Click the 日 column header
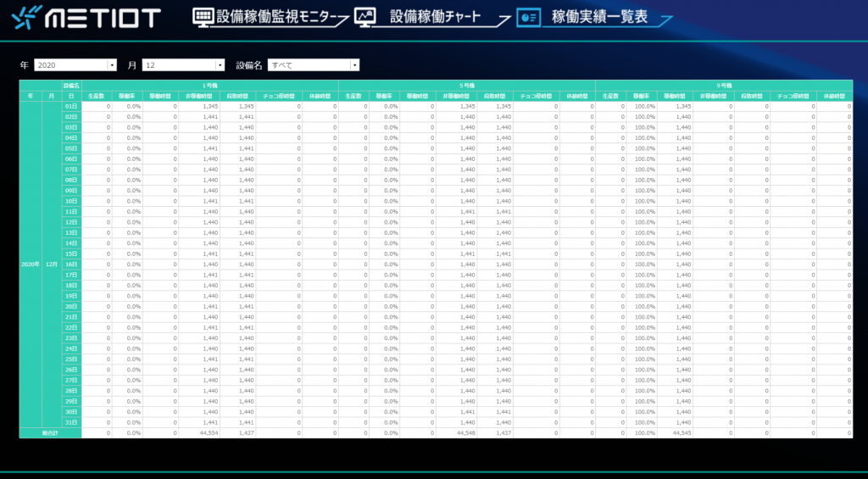Viewport: 868px width, 479px height. pyautogui.click(x=71, y=96)
